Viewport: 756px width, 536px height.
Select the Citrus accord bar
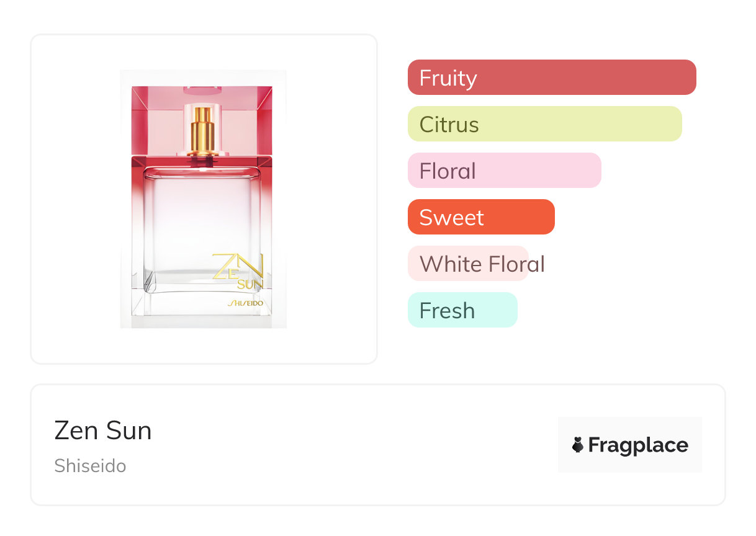click(544, 124)
